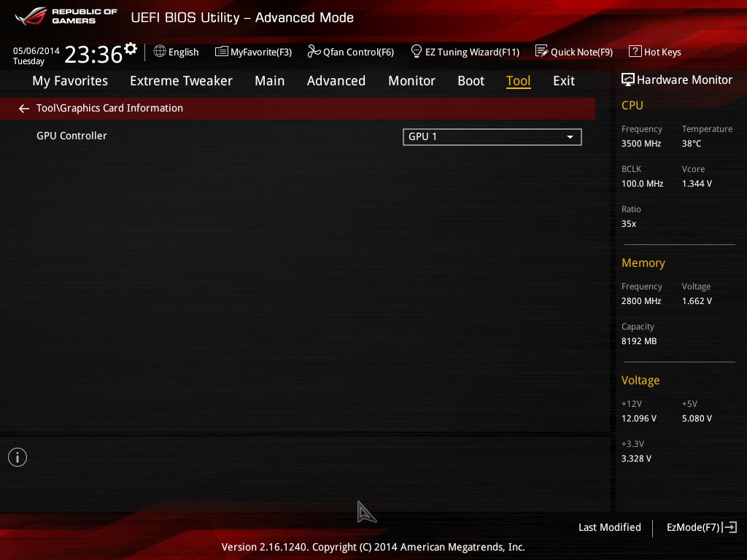Image resolution: width=747 pixels, height=560 pixels.
Task: Click the memory voltage value 1.662 V
Action: pos(697,301)
